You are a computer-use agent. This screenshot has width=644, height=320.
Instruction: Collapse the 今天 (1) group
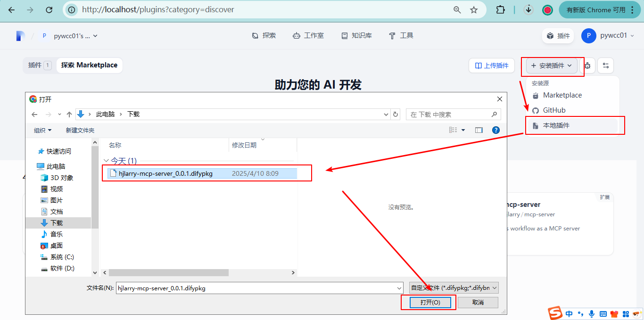[x=107, y=161]
